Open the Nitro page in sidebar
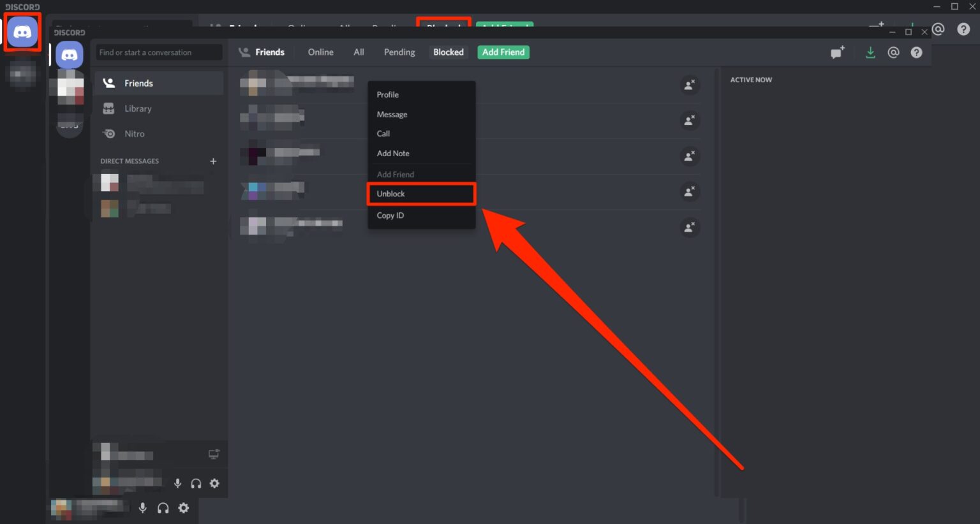 135,134
